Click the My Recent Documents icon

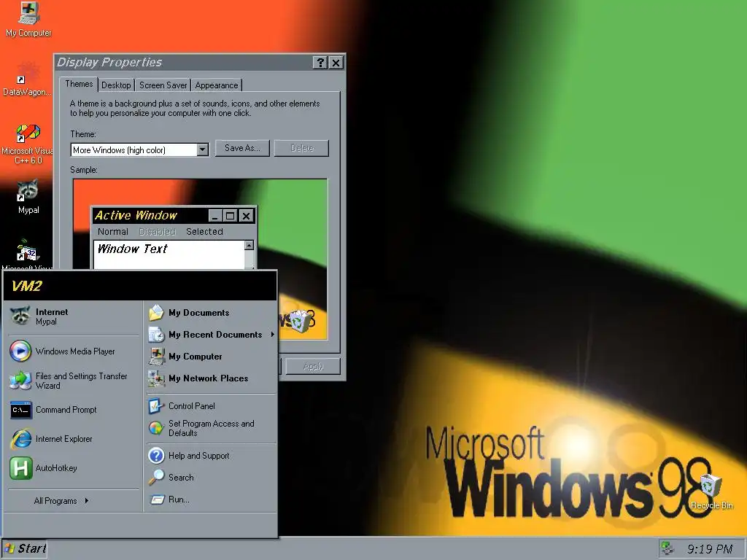coord(156,334)
